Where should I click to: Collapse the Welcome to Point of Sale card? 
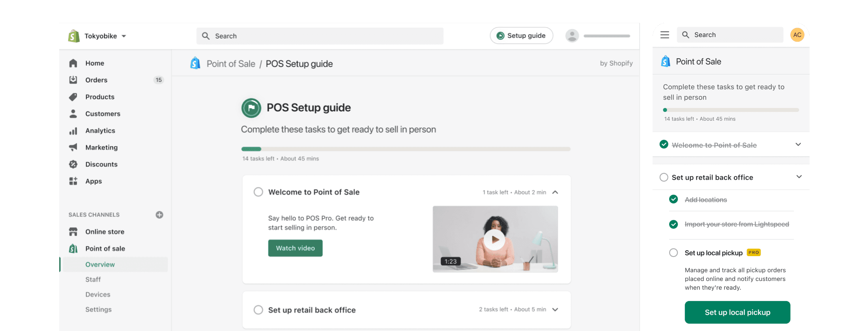[555, 192]
